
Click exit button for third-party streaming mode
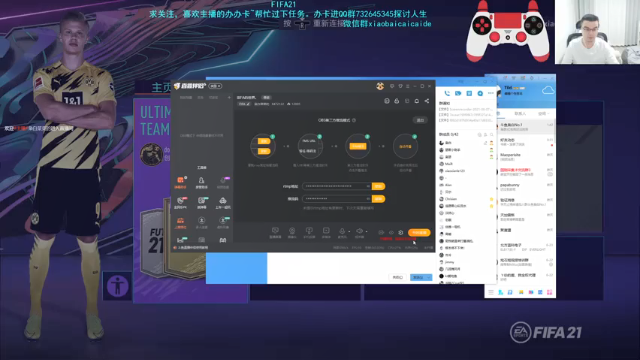[x=420, y=120]
